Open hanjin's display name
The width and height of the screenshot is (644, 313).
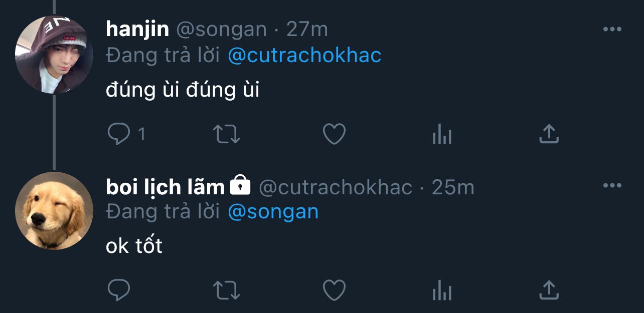click(x=137, y=30)
